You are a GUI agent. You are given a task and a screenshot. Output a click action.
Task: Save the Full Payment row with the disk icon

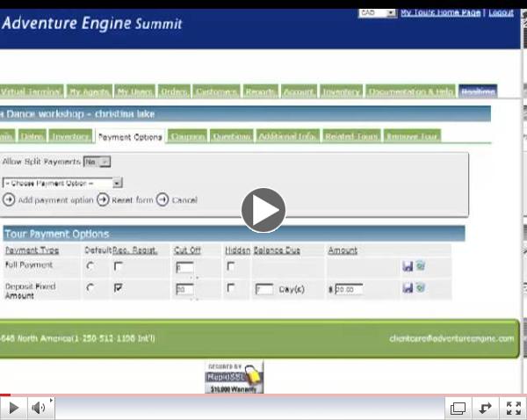click(408, 266)
